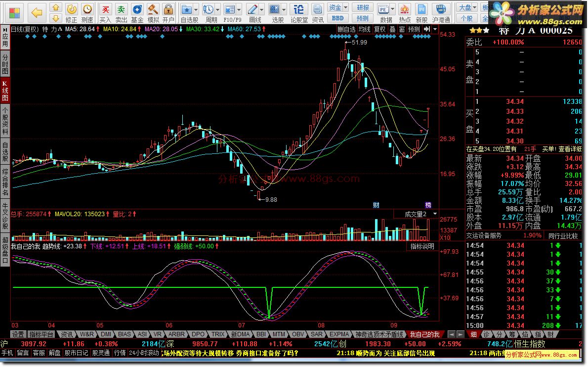The image size is (588, 367).
Task: Switch to the W&R indicator tab
Action: (x=86, y=334)
